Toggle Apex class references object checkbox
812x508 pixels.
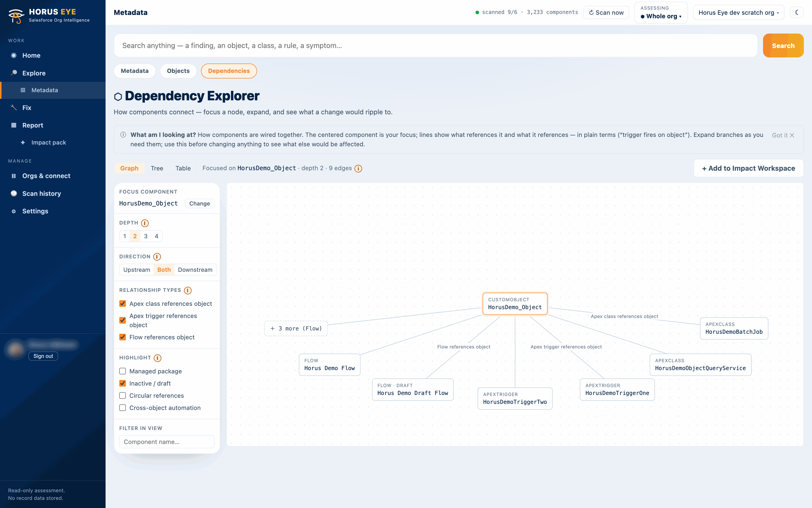tap(123, 303)
